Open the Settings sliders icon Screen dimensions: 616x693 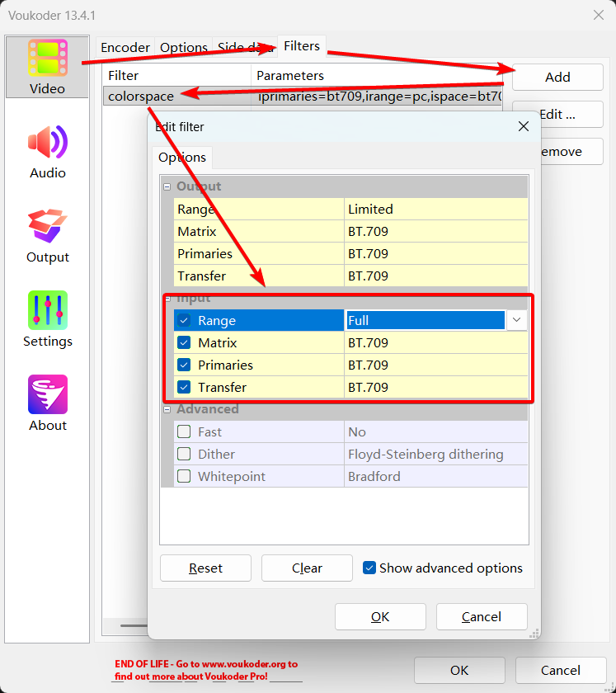[x=47, y=311]
